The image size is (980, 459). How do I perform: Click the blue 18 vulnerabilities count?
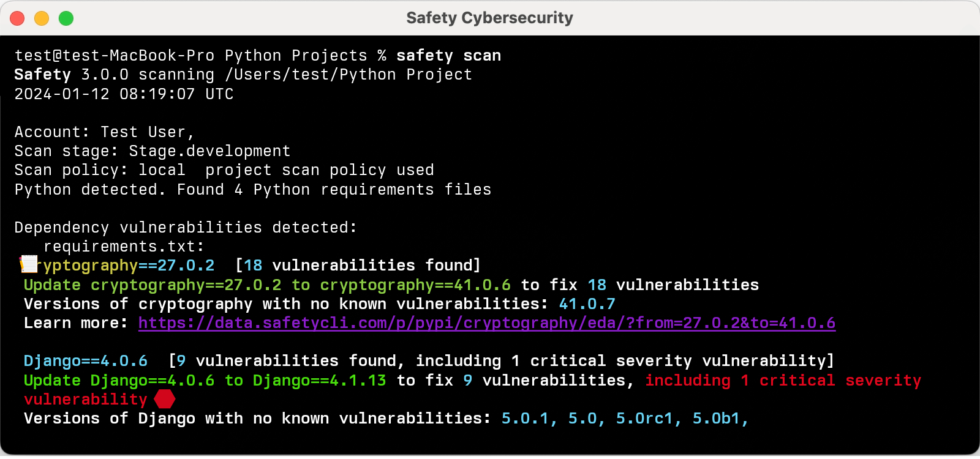[254, 264]
